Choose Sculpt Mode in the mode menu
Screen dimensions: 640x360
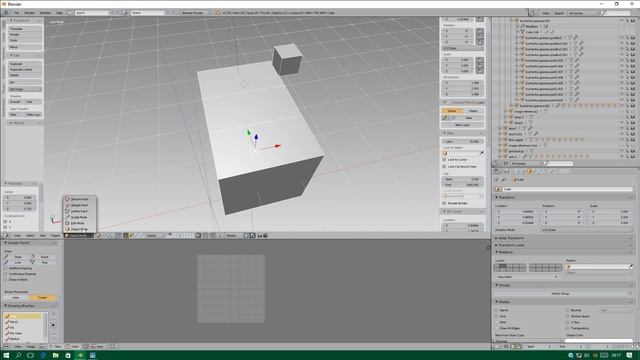pos(80,217)
